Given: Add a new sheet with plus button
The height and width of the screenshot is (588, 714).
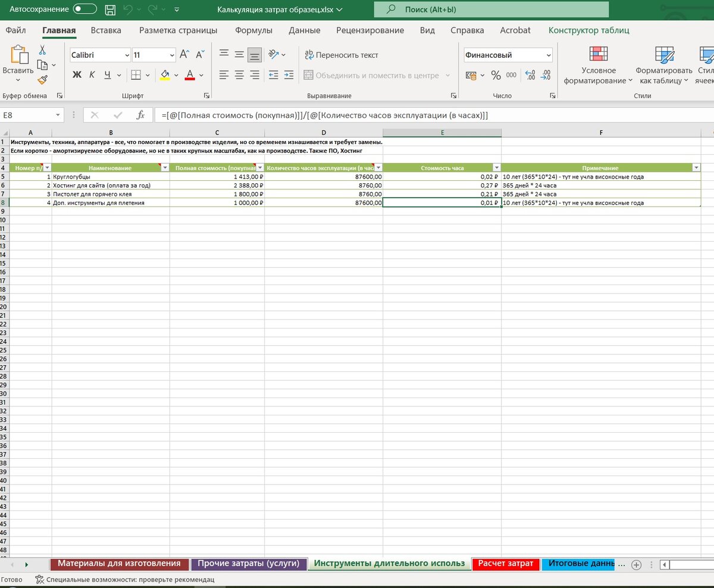Looking at the screenshot, I should click(637, 564).
